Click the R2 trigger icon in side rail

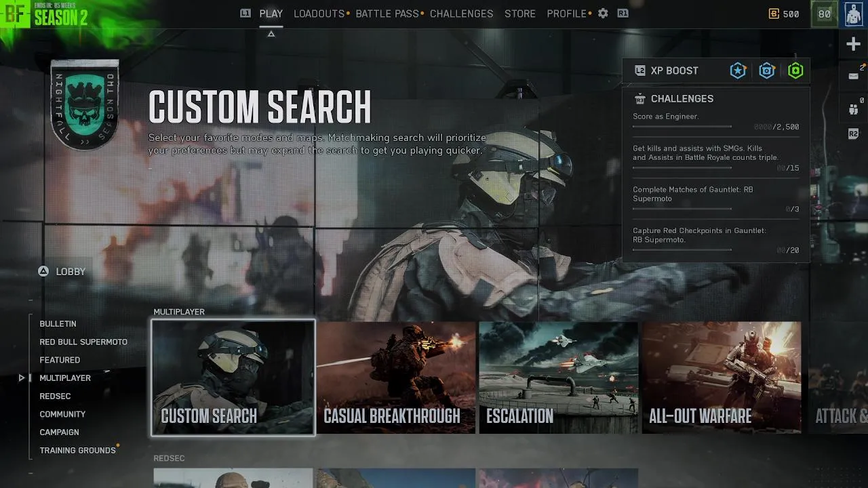(854, 134)
